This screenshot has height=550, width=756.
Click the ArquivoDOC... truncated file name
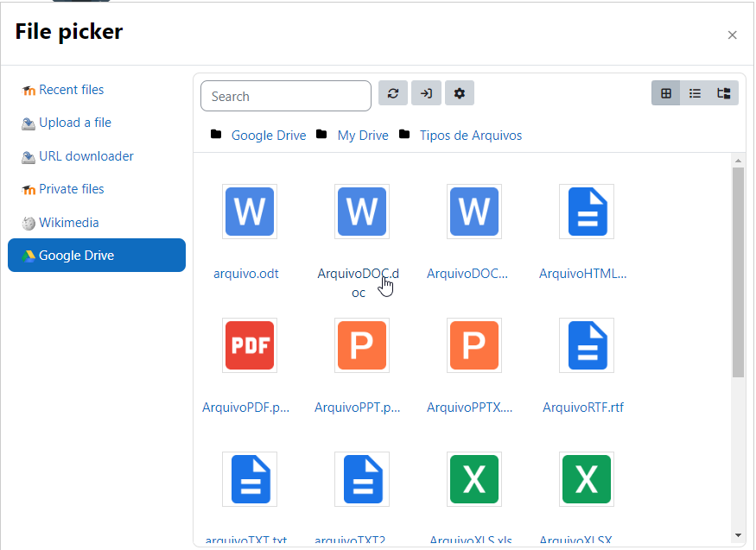(x=467, y=274)
